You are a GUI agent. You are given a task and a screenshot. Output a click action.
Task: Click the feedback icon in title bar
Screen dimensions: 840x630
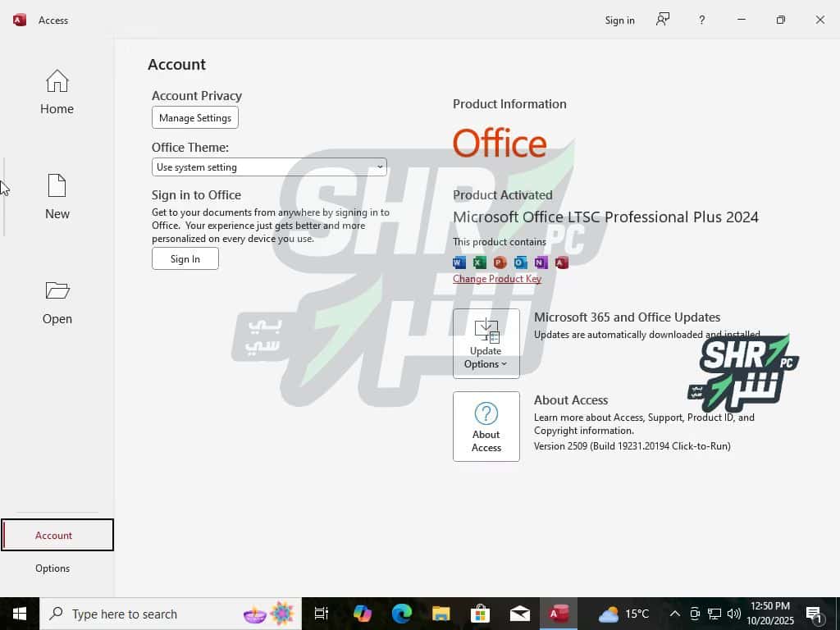pyautogui.click(x=663, y=20)
